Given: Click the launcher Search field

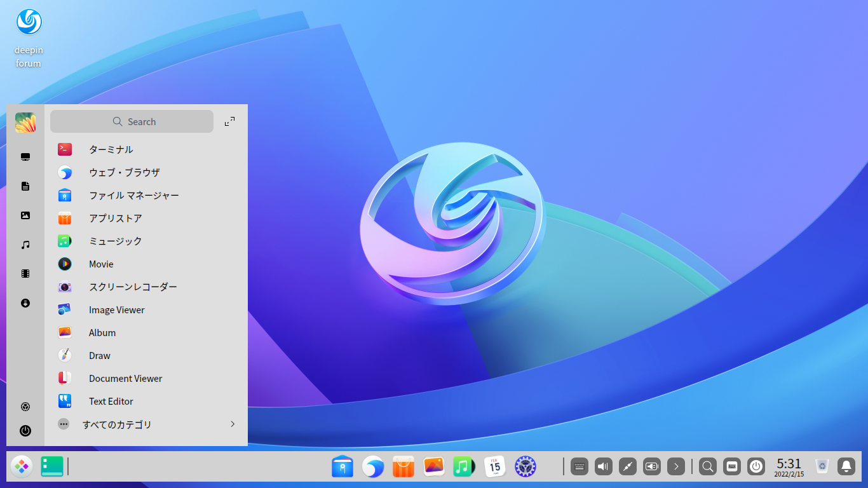Looking at the screenshot, I should point(132,121).
